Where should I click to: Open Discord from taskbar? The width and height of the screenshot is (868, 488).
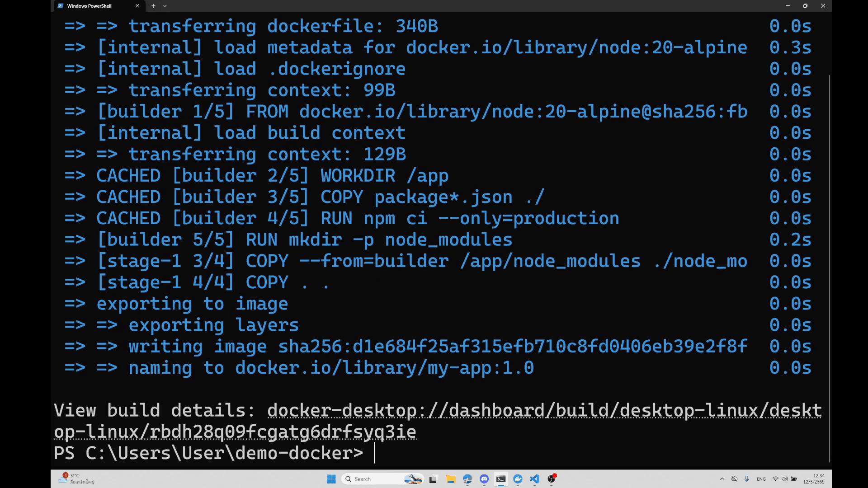[484, 479]
